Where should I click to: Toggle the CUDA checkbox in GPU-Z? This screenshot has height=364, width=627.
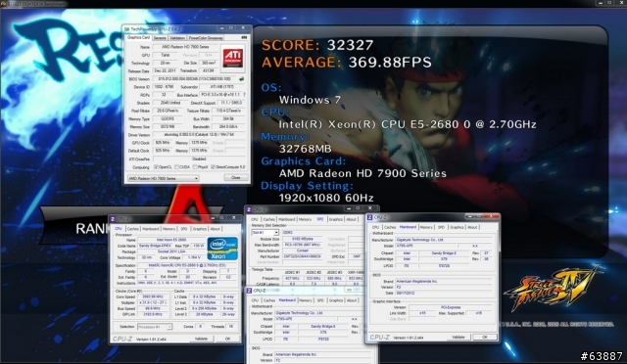click(x=176, y=167)
